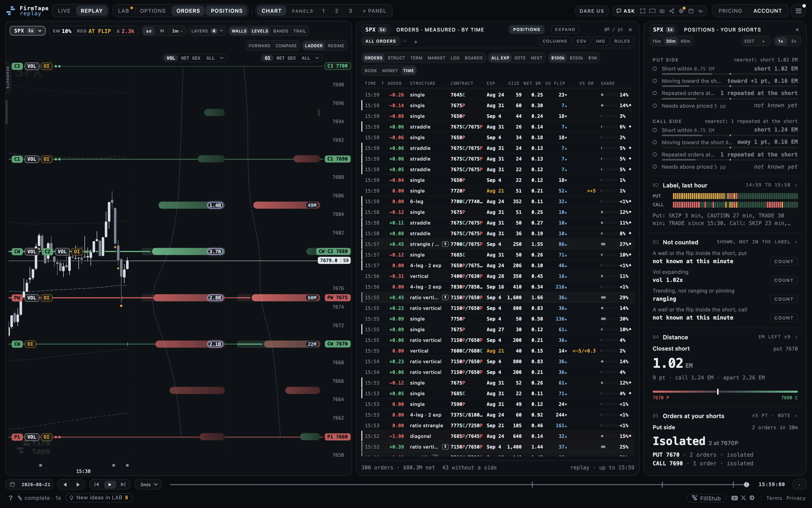812x508 pixels.
Task: Select 'Short within 0.75 EM' radio under PUT SIDE
Action: coord(655,69)
